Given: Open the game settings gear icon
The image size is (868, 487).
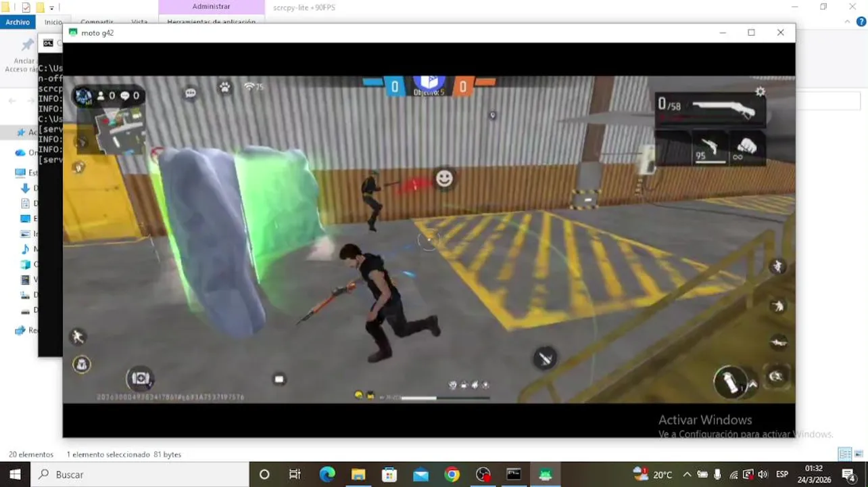Looking at the screenshot, I should [x=760, y=92].
